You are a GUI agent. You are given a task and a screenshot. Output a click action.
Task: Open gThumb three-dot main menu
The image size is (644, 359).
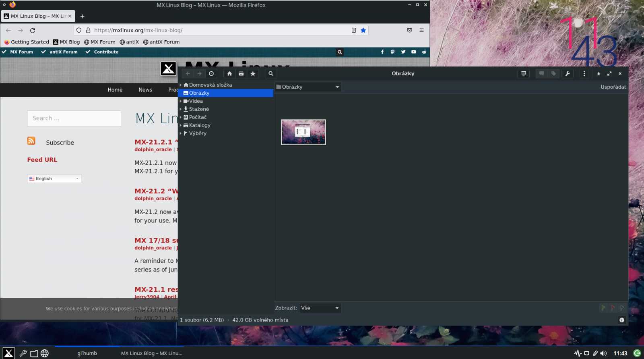point(584,74)
